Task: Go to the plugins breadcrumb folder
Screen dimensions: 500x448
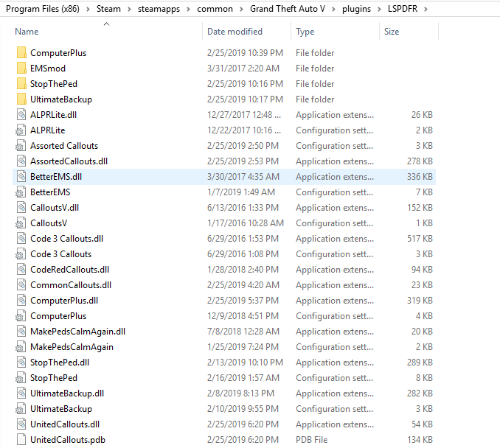Action: (356, 9)
